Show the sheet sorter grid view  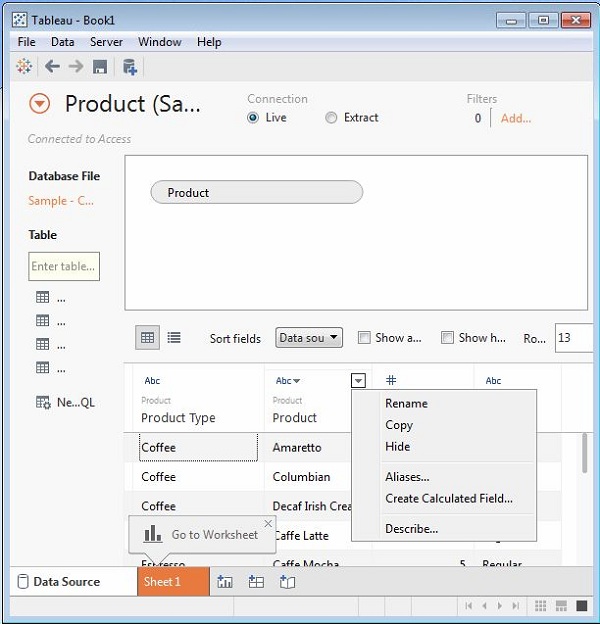(540, 606)
